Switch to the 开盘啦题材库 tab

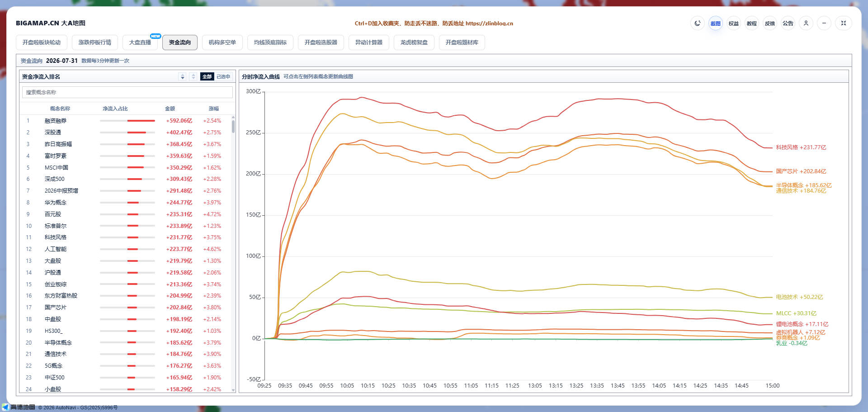point(462,43)
